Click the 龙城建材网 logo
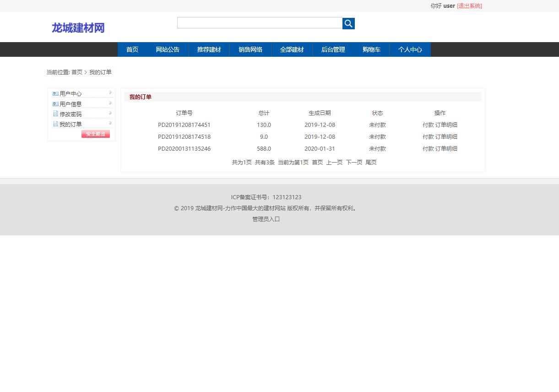This screenshot has height=392, width=559. (x=78, y=27)
